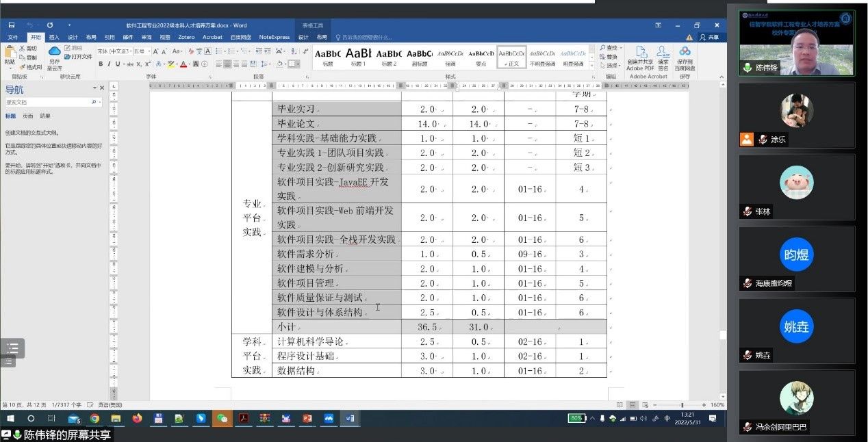Image resolution: width=868 pixels, height=442 pixels.
Task: Open Firefox from the Windows taskbar
Action: tap(137, 419)
